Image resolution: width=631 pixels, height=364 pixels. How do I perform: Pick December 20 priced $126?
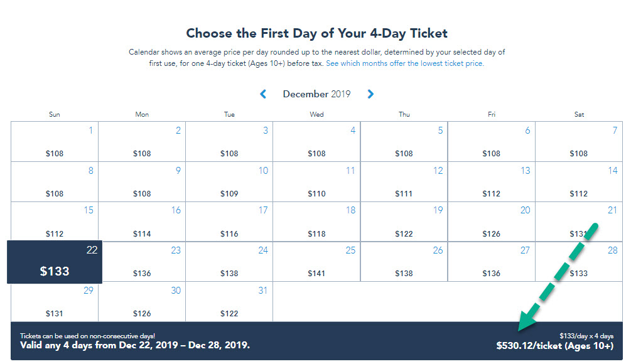pos(492,222)
